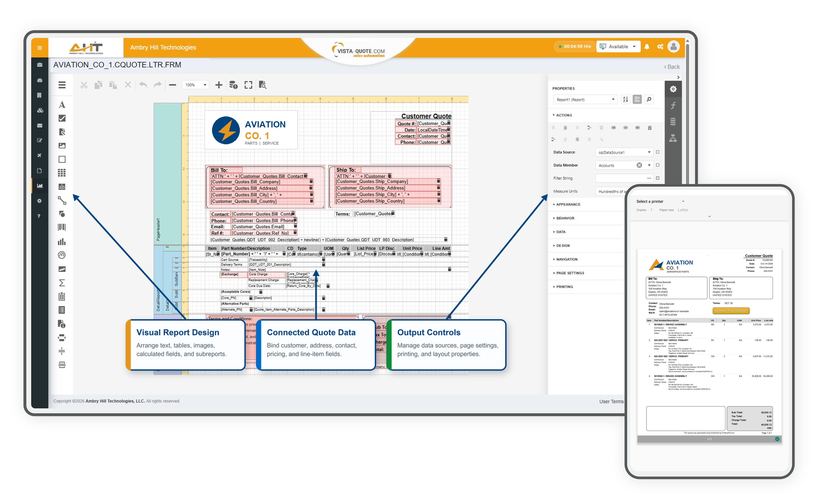Click the User Terms footer link
The image size is (821, 504).
click(x=612, y=402)
